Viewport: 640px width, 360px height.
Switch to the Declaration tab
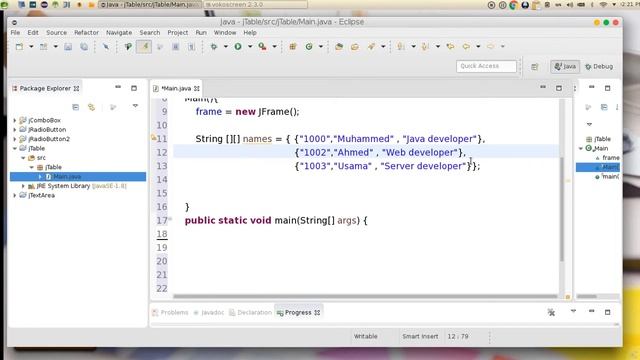pos(250,312)
